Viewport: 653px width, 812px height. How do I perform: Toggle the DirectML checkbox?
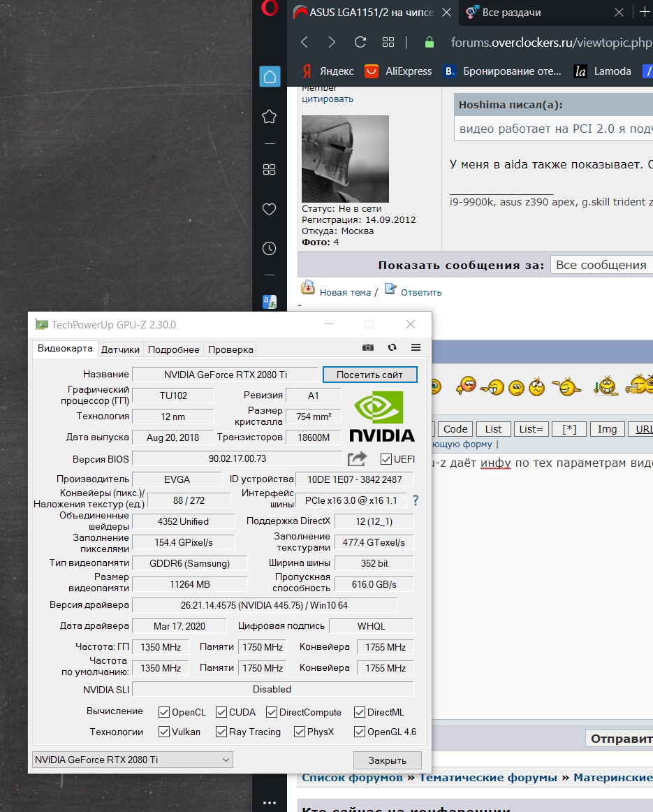(360, 713)
